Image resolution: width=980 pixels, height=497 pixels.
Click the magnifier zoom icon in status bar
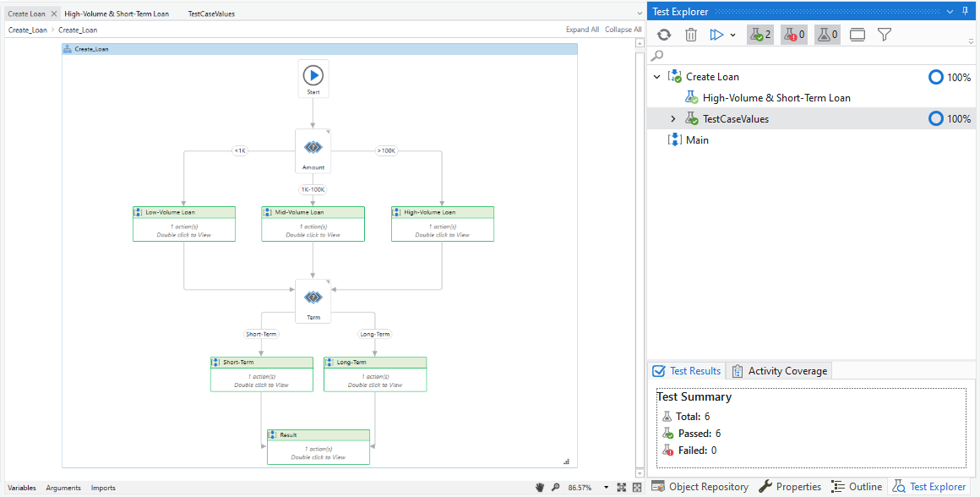555,488
